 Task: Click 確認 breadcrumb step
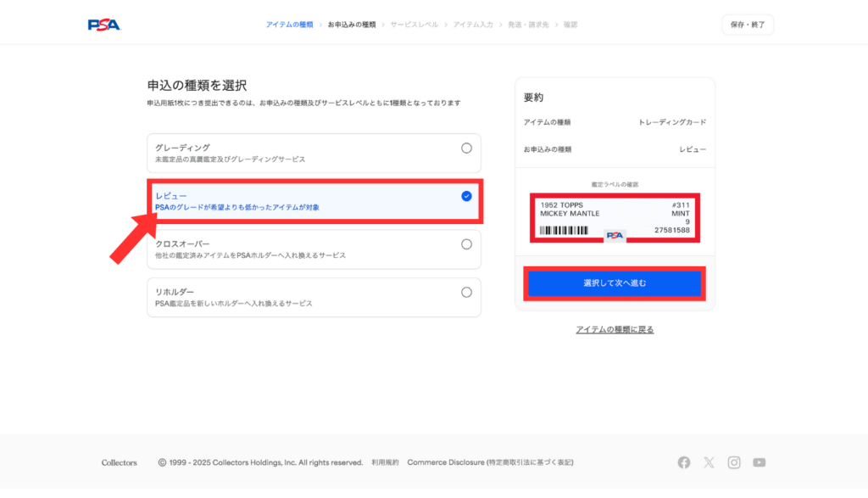coord(570,25)
